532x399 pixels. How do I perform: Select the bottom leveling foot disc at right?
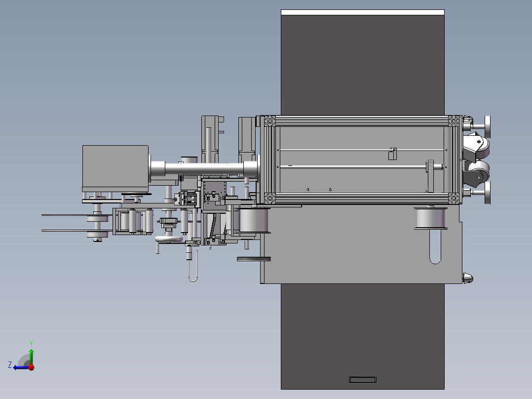(488, 193)
